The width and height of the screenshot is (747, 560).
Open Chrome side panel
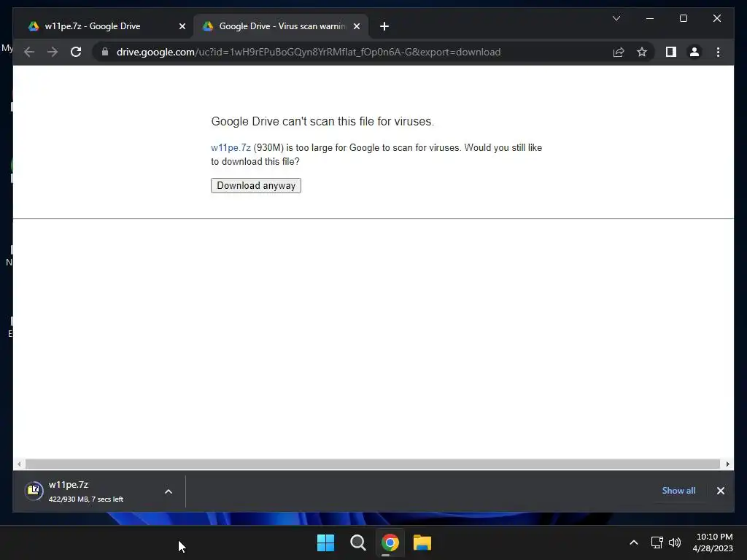pyautogui.click(x=671, y=52)
